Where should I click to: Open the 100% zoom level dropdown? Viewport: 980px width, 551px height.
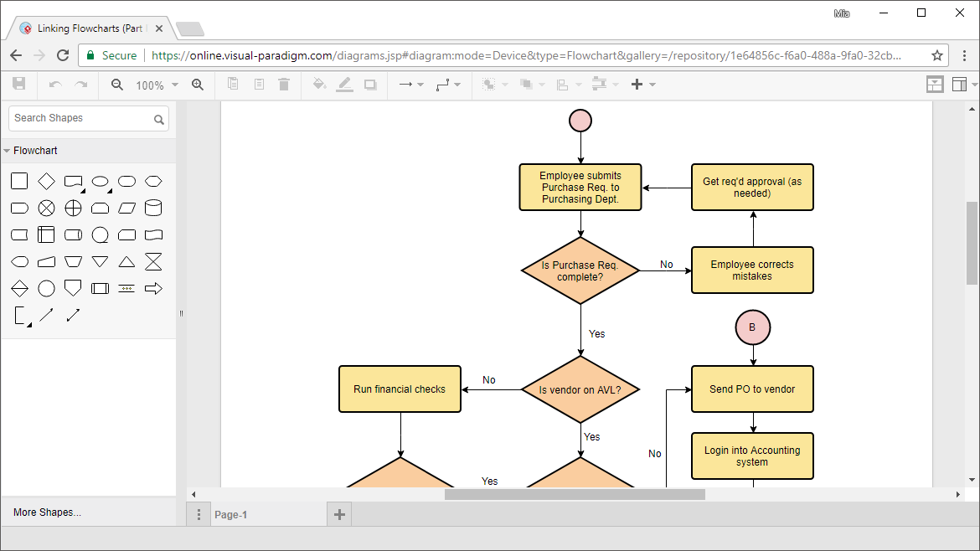(x=157, y=85)
